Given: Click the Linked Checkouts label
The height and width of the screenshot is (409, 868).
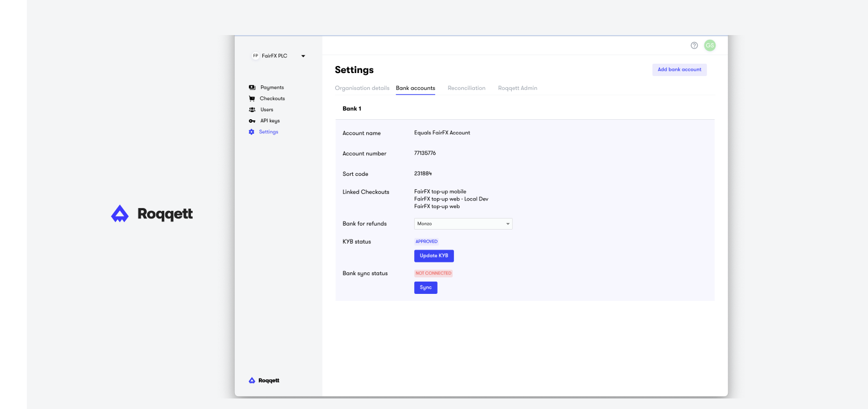Looking at the screenshot, I should pos(366,192).
